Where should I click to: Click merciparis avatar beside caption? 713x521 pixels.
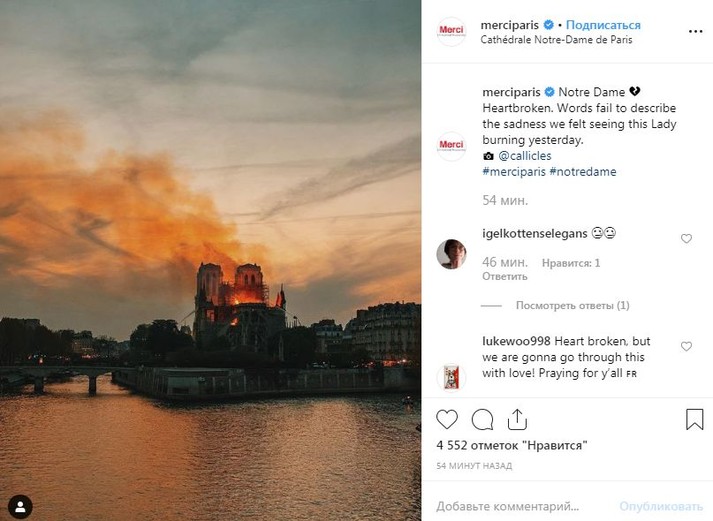(x=451, y=146)
